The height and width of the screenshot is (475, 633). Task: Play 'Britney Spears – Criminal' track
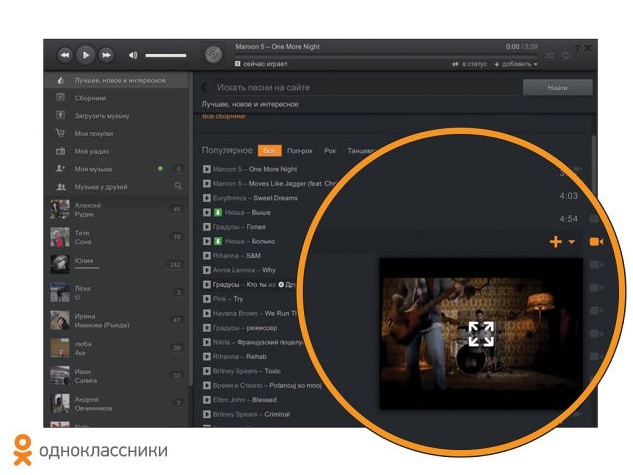207,414
